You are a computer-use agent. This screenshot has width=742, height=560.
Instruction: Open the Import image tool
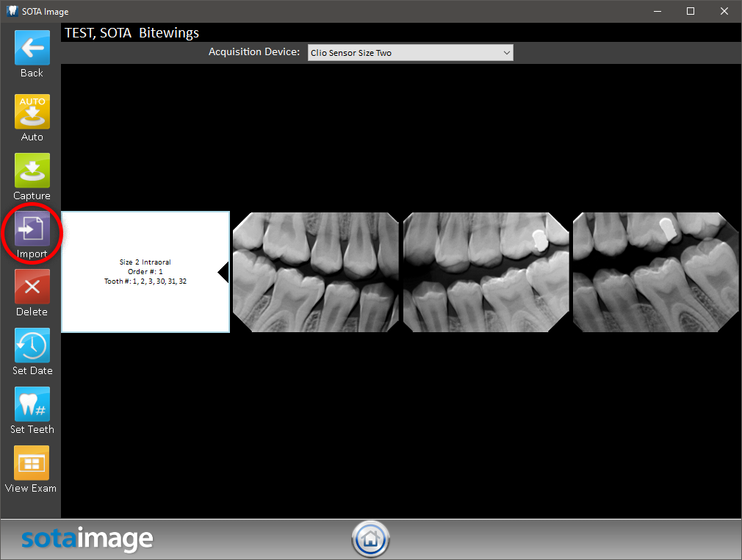[32, 229]
